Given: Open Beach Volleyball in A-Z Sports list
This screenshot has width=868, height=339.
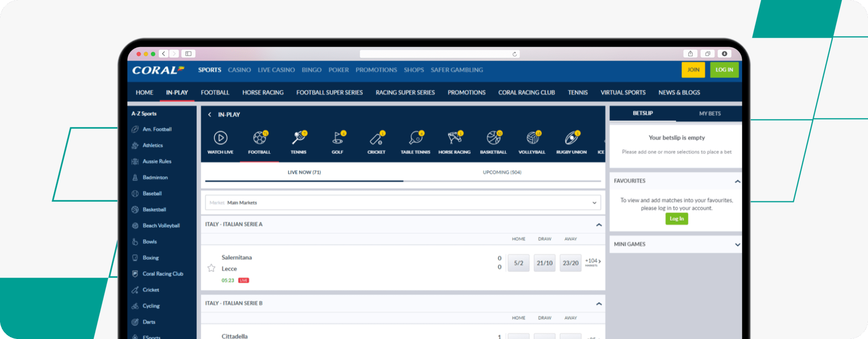Looking at the screenshot, I should pyautogui.click(x=161, y=226).
